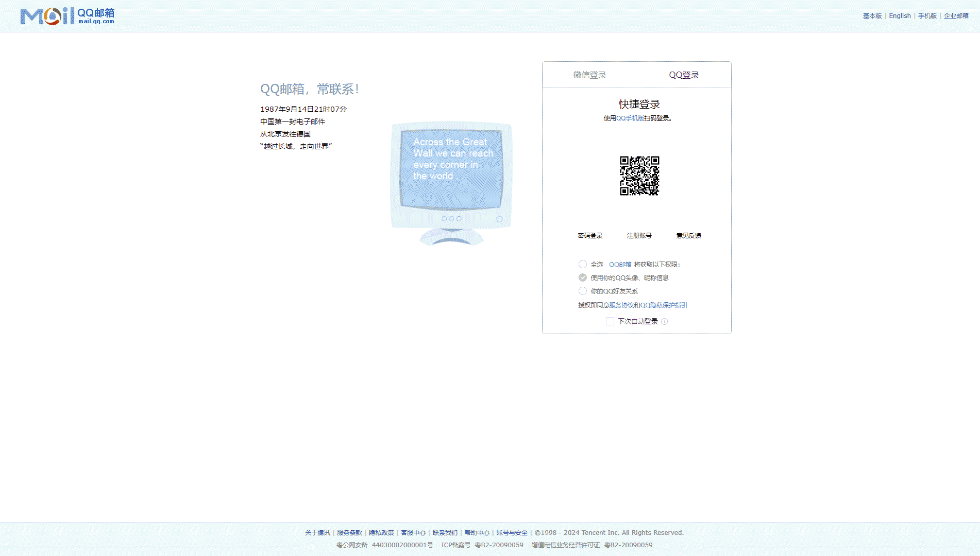
Task: Open 隐私政策 in the footer
Action: [381, 533]
